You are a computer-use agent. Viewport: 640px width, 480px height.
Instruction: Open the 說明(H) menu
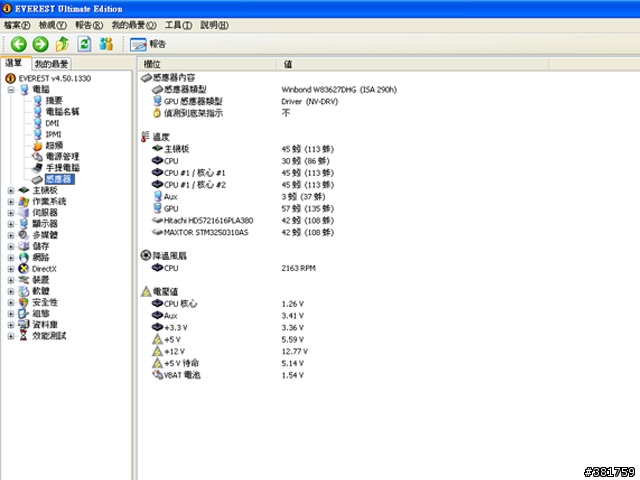click(x=214, y=25)
